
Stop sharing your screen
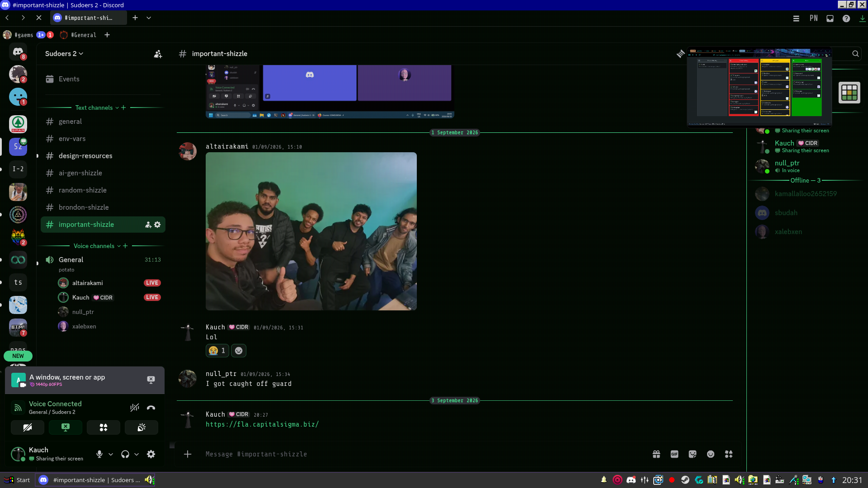tap(66, 427)
